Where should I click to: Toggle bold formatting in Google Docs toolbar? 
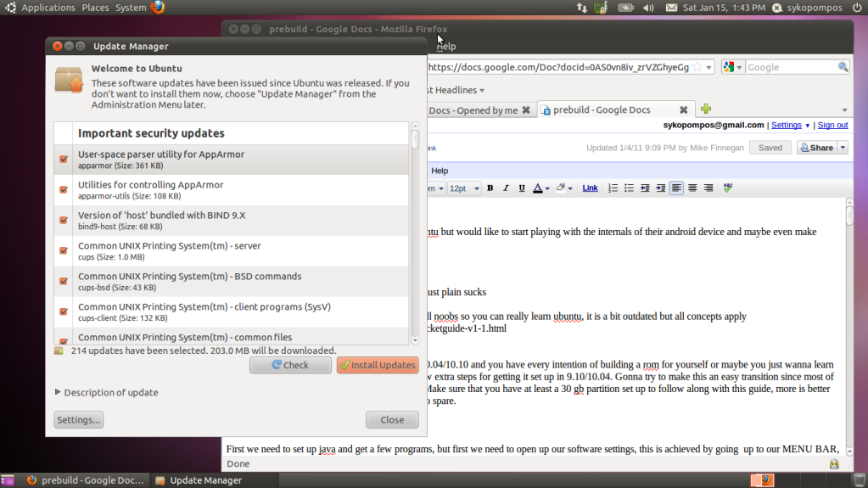490,188
